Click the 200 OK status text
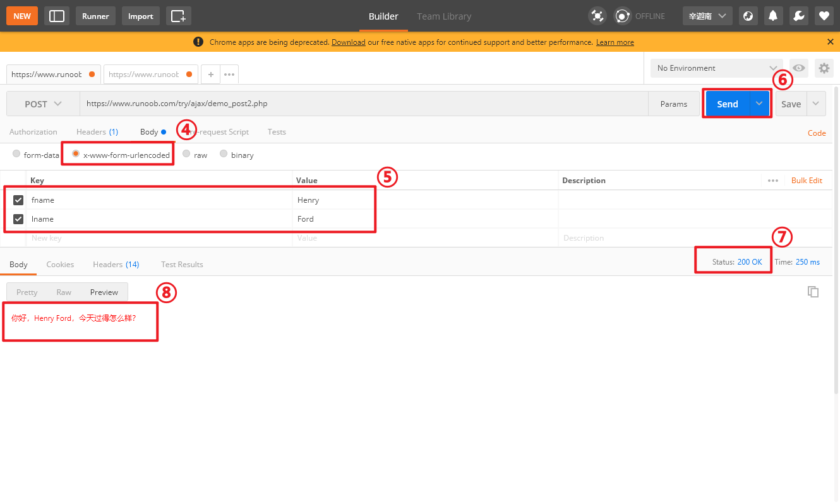This screenshot has width=840, height=504. coord(750,261)
